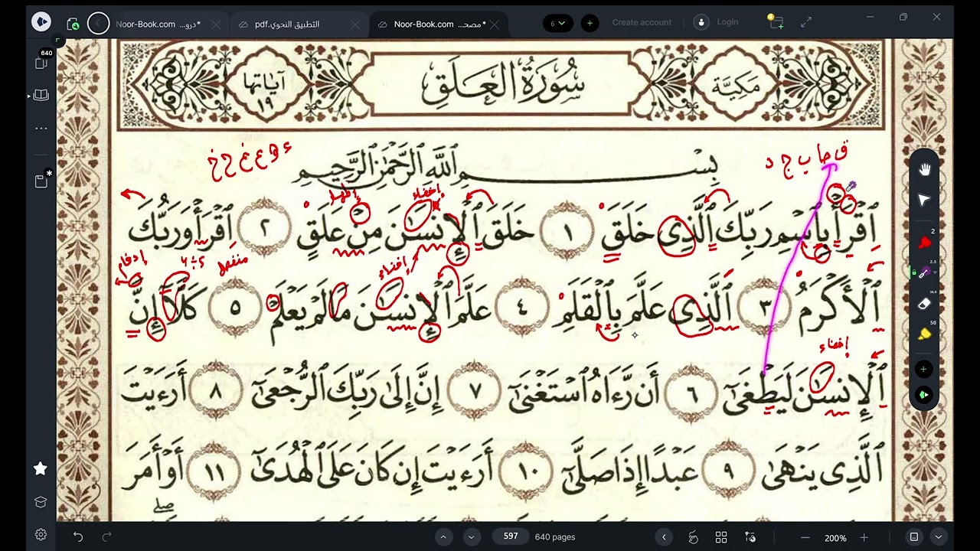Add a new tool with plus button
980x551 pixels.
[923, 370]
